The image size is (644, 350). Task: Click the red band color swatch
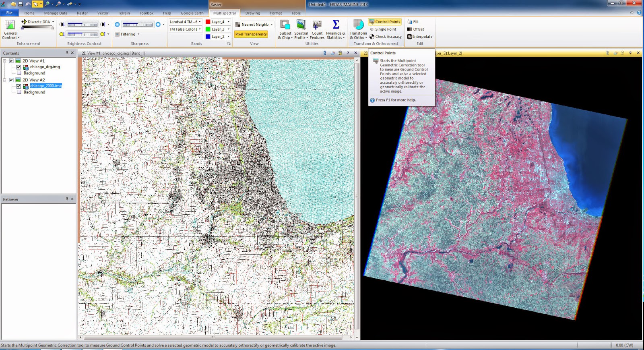coord(208,22)
